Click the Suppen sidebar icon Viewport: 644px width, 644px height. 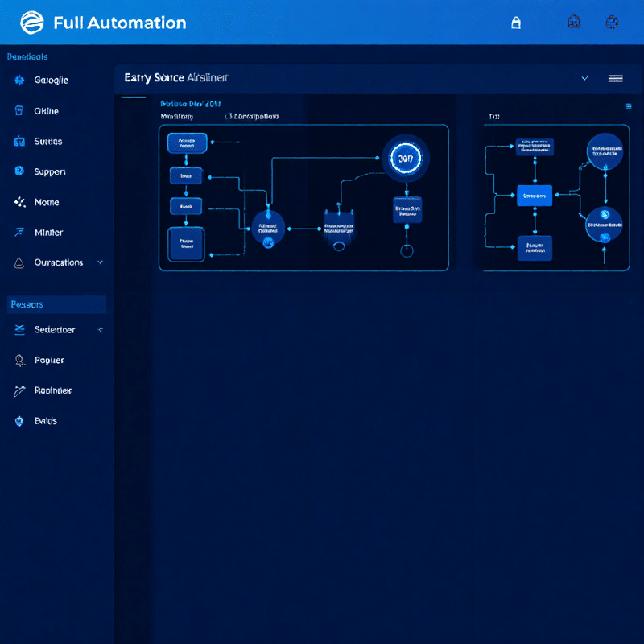pyautogui.click(x=19, y=171)
